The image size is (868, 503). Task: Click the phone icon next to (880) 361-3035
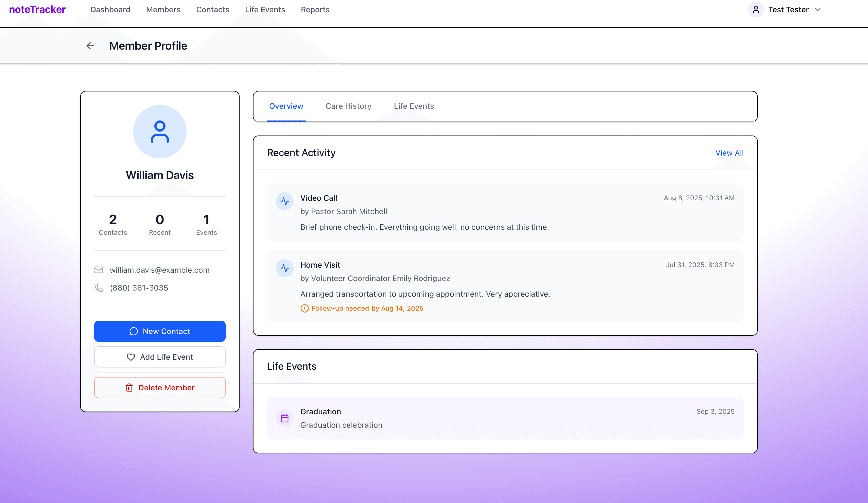tap(99, 288)
